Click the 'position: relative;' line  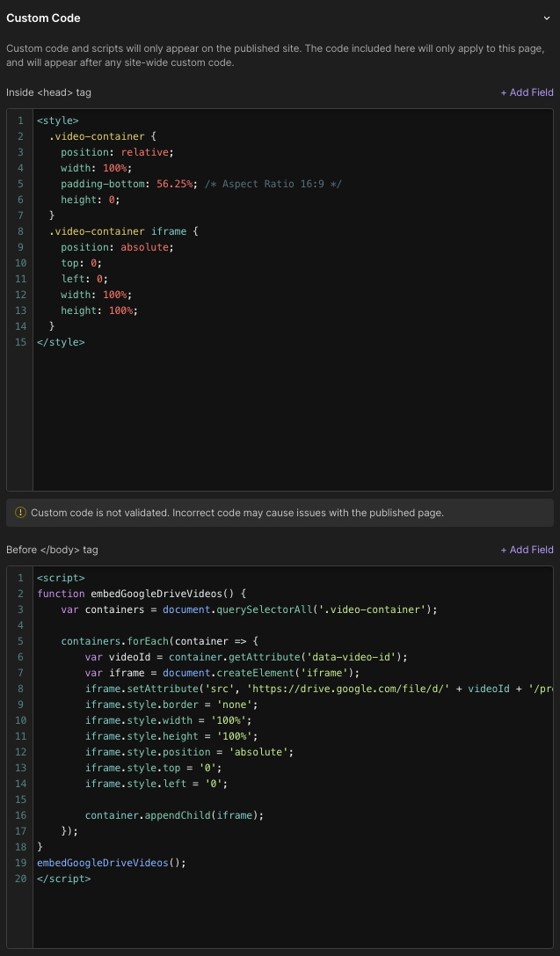coord(118,152)
